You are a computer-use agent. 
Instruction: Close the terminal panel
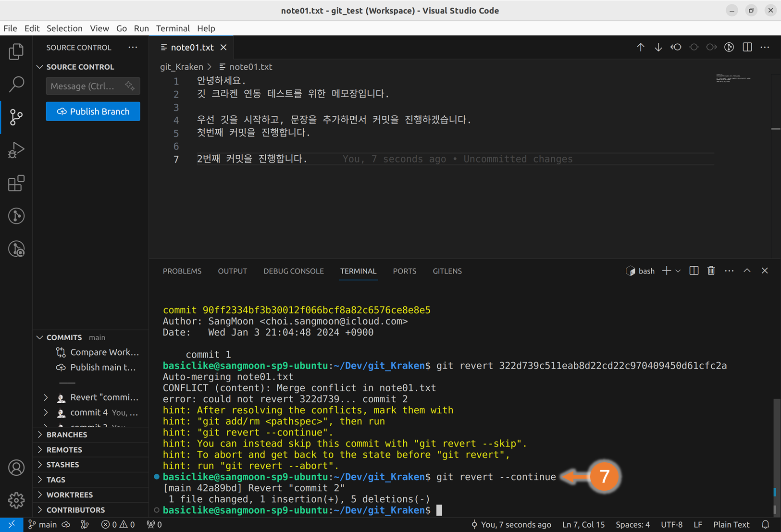click(x=765, y=271)
